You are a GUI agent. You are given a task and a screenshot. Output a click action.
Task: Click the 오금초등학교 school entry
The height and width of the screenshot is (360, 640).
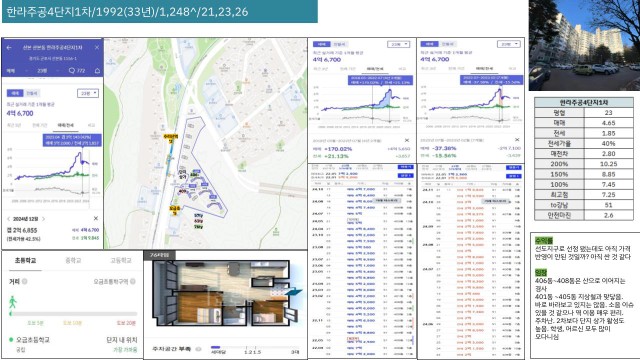pyautogui.click(x=33, y=340)
